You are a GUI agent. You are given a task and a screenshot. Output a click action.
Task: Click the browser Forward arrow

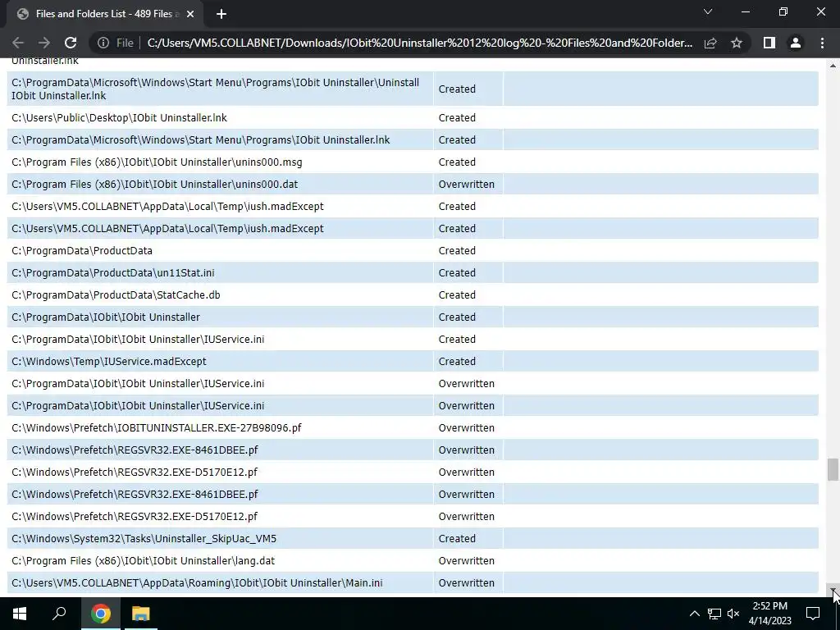click(44, 43)
